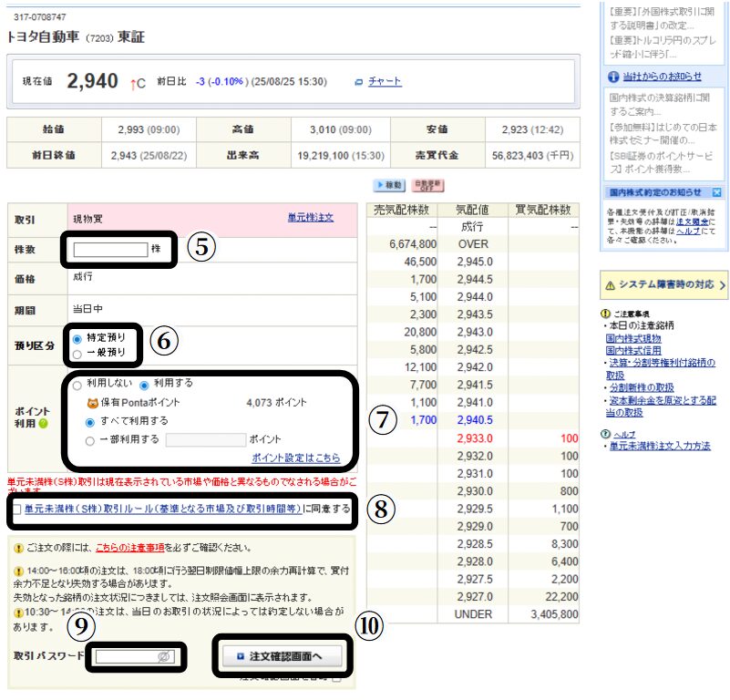Check the S株 rules agreement checkbox
Viewport: 730px width, 700px height.
pyautogui.click(x=16, y=509)
